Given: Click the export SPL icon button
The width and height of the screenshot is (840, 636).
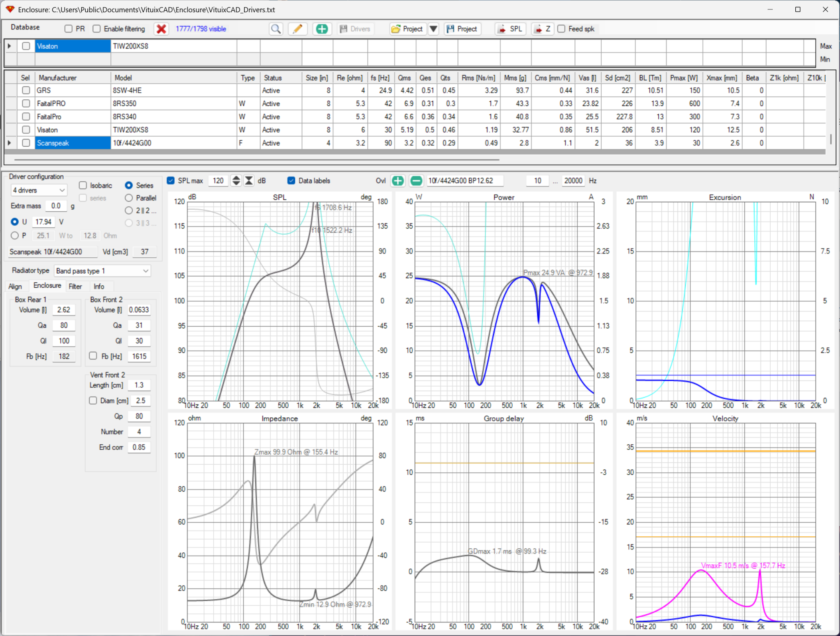Looking at the screenshot, I should pos(510,29).
